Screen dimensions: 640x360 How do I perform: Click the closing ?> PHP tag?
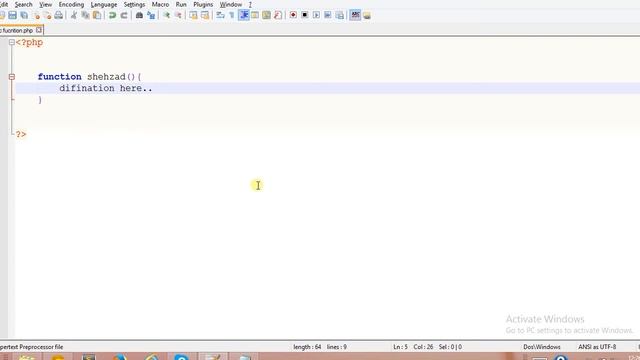[x=21, y=134]
